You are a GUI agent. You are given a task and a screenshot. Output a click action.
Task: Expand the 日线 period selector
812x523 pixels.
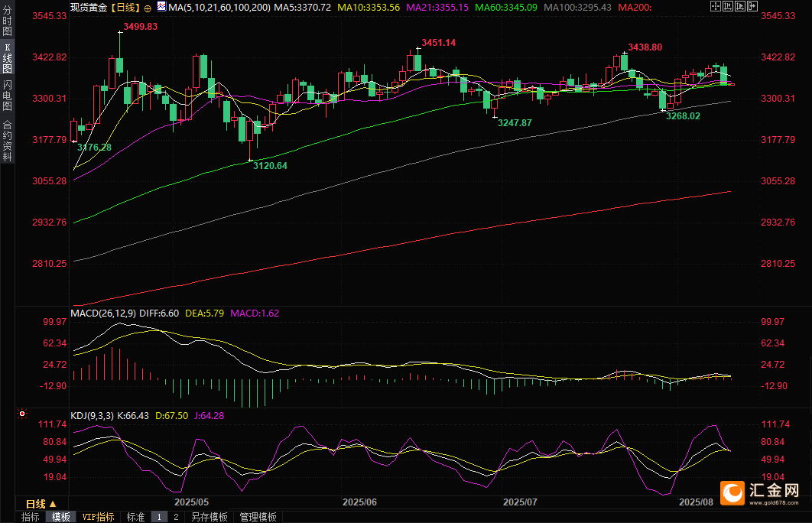pyautogui.click(x=41, y=504)
